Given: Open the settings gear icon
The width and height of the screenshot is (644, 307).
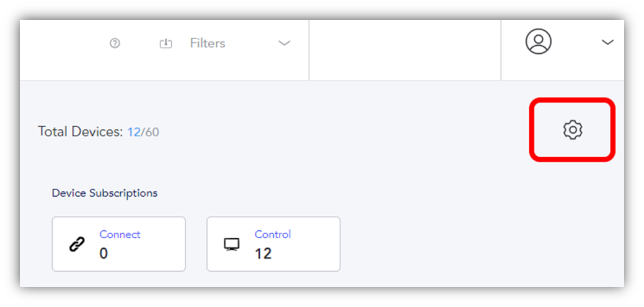Looking at the screenshot, I should (573, 130).
